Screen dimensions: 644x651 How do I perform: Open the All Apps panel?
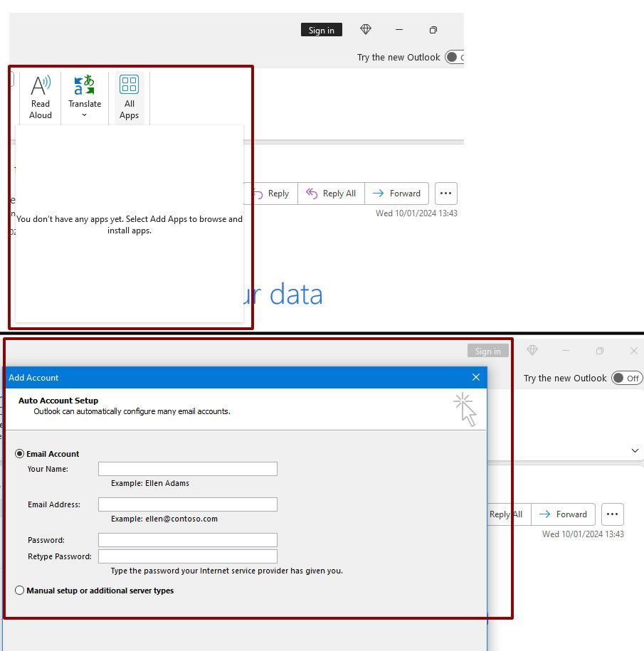point(129,96)
